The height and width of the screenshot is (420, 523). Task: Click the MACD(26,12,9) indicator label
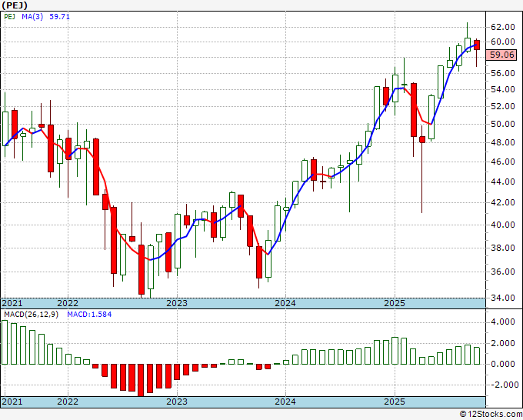tap(31, 315)
